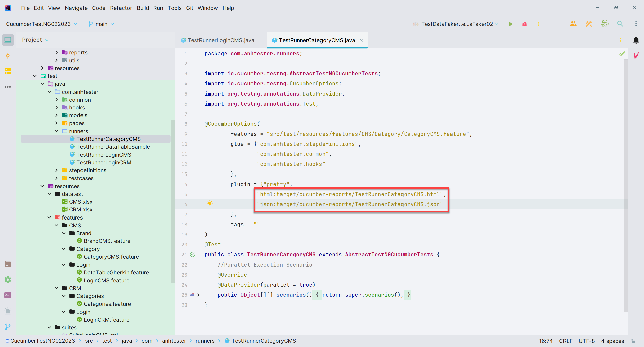Click the runners breadcrumb in navigation bar

tap(205, 341)
